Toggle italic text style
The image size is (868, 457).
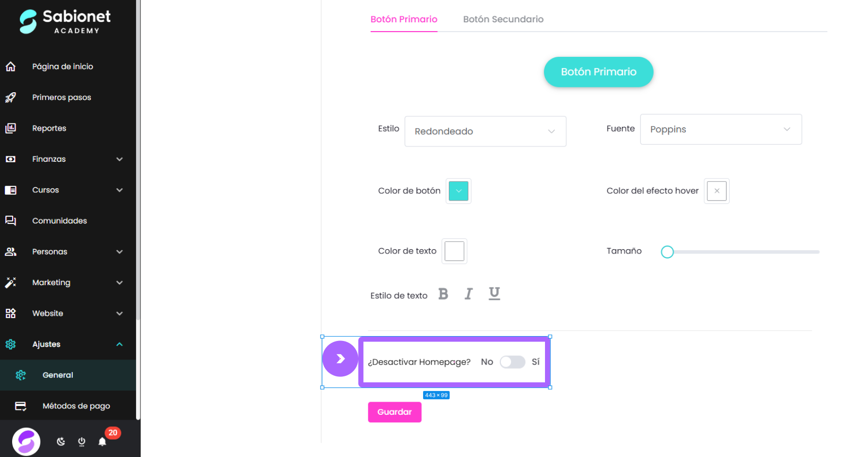tap(468, 294)
